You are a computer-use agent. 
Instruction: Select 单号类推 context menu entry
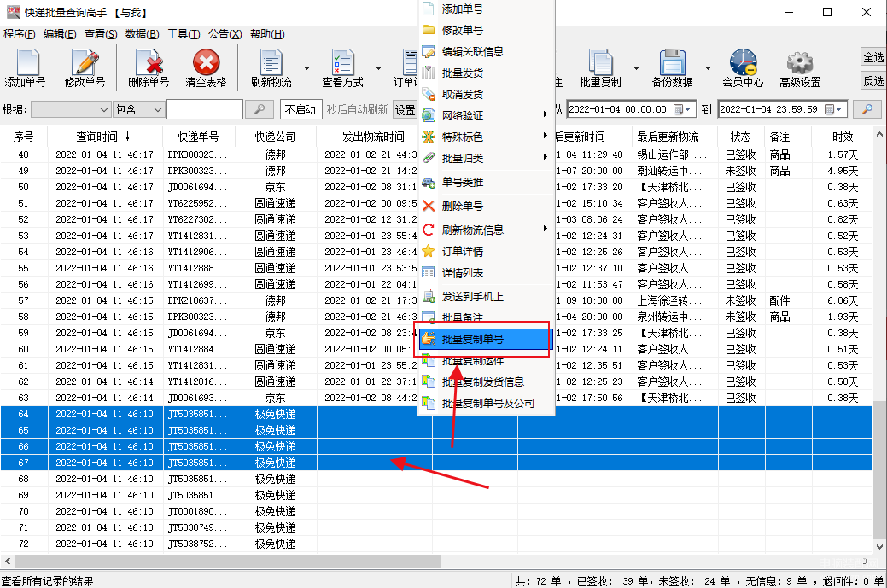point(487,182)
